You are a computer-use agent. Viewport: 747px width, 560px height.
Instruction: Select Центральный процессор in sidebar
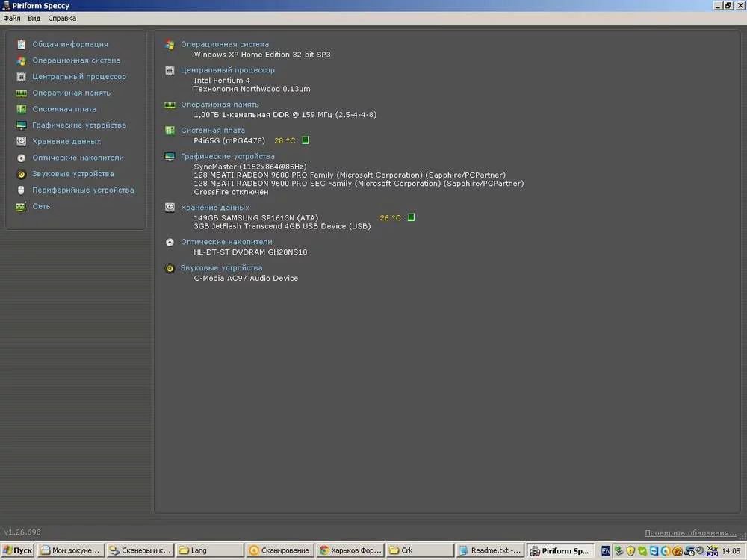click(79, 77)
